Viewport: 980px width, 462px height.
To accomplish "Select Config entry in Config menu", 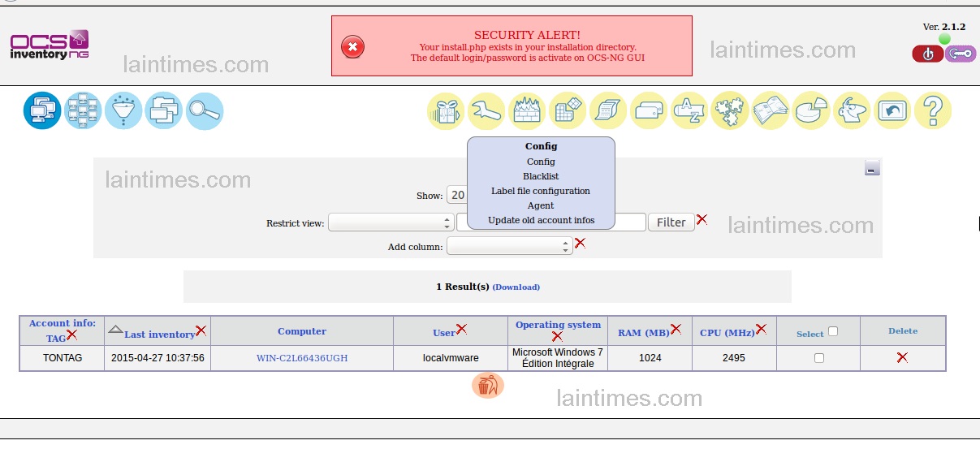I will [x=541, y=162].
